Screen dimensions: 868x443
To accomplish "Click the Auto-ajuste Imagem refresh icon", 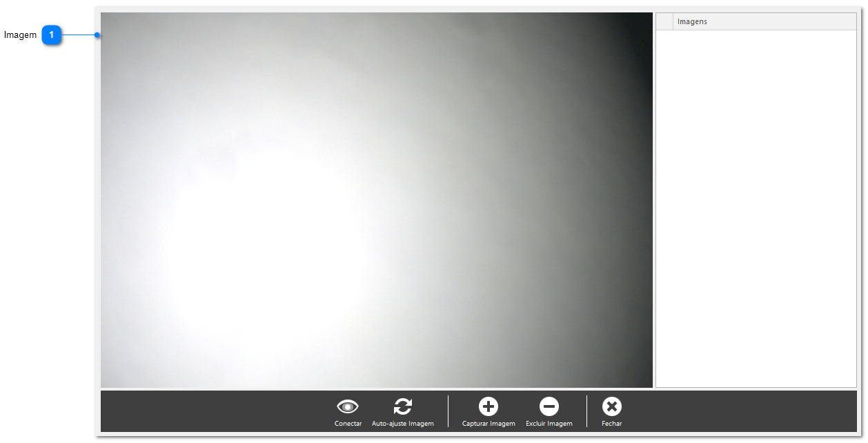I will (403, 407).
